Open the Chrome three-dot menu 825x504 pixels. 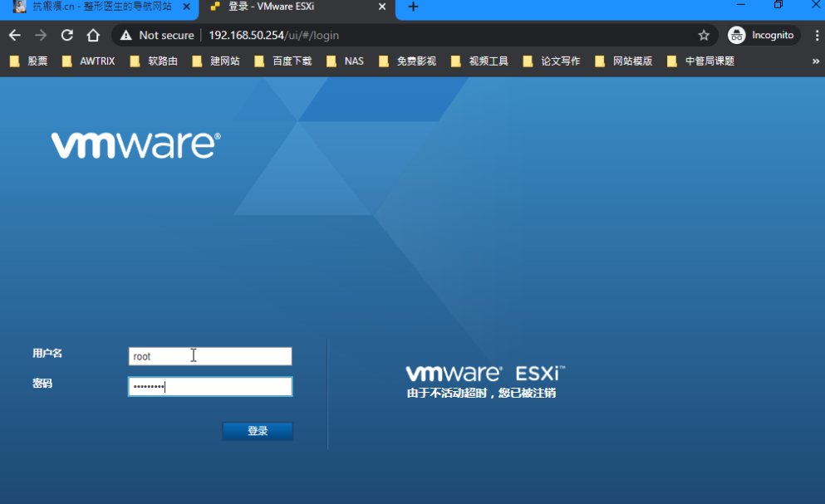[817, 35]
